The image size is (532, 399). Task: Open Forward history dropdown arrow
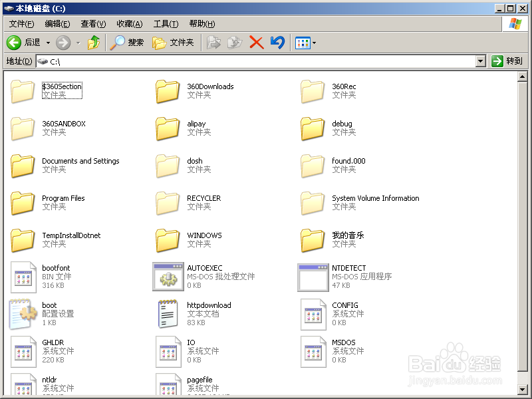click(x=78, y=43)
